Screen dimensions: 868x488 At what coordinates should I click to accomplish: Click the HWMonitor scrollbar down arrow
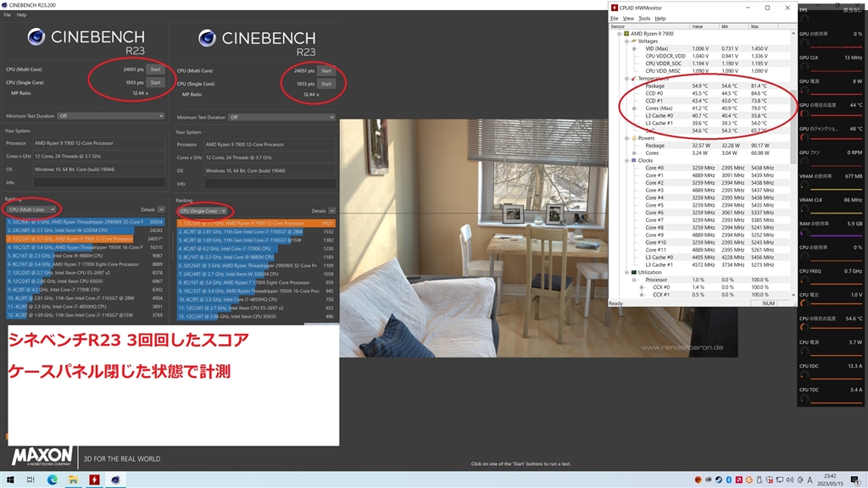(793, 296)
